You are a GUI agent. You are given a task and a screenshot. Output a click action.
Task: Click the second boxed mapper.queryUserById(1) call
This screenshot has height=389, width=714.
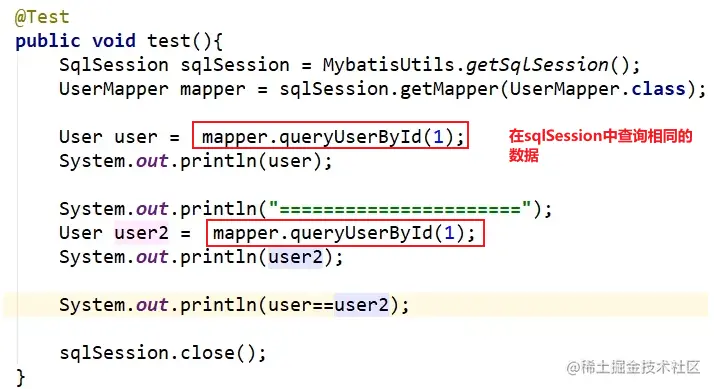345,233
